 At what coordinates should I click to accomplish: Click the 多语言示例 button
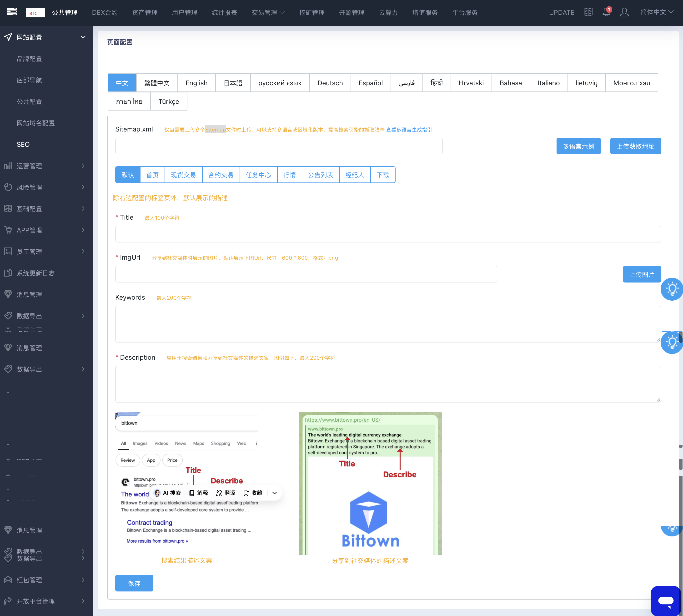[x=578, y=146]
